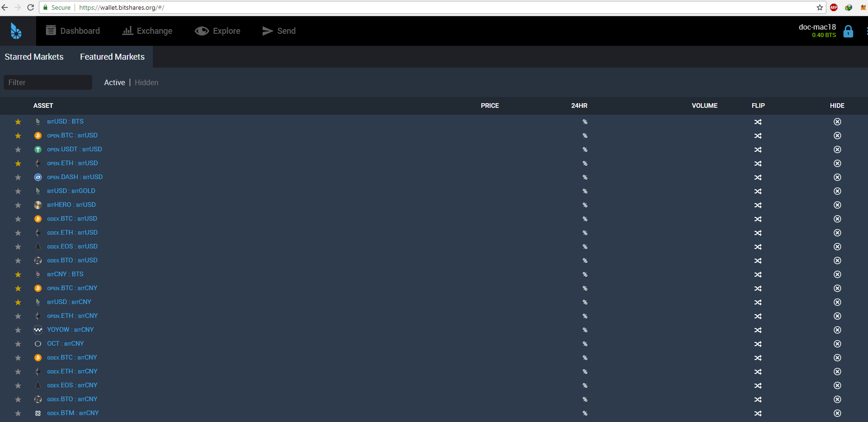This screenshot has width=868, height=422.
Task: Open the OCT : bitCNY market link
Action: pos(65,344)
